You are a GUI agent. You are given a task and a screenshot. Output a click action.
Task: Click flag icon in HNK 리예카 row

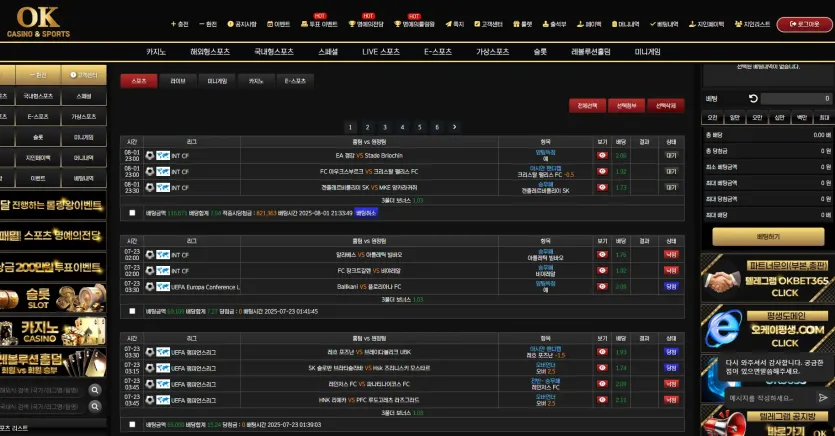pyautogui.click(x=163, y=400)
